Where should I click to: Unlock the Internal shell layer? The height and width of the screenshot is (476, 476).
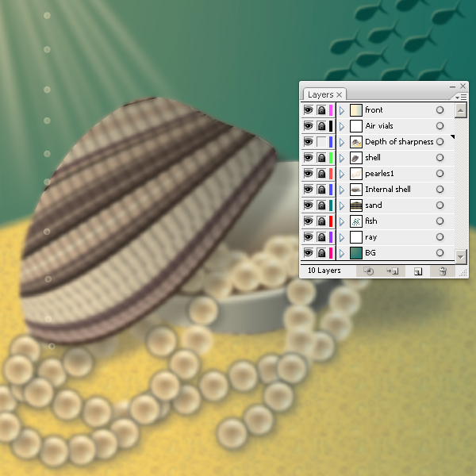[x=321, y=189]
